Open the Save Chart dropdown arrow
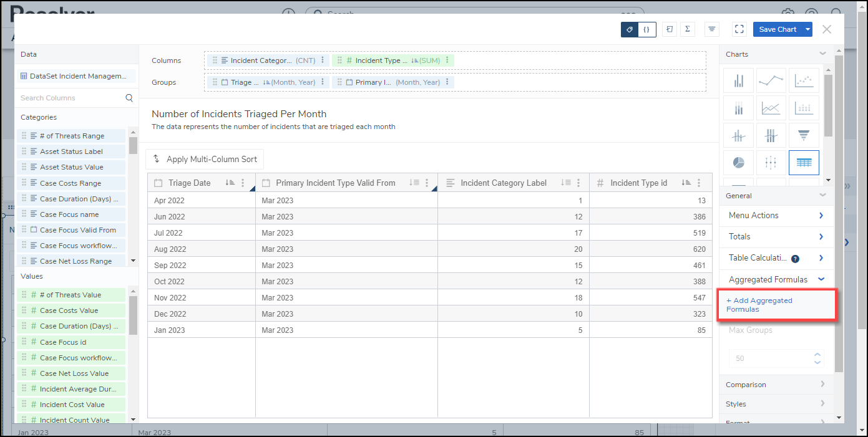 coord(808,29)
